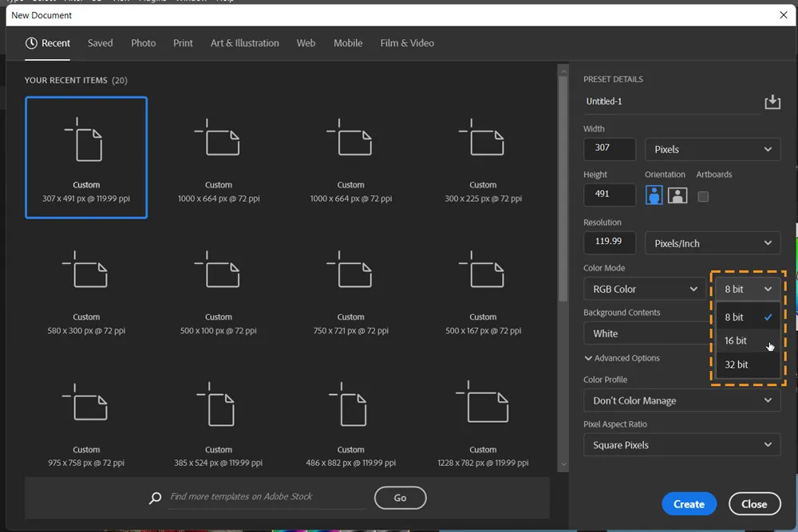
Task: Click the Create button
Action: (x=689, y=503)
